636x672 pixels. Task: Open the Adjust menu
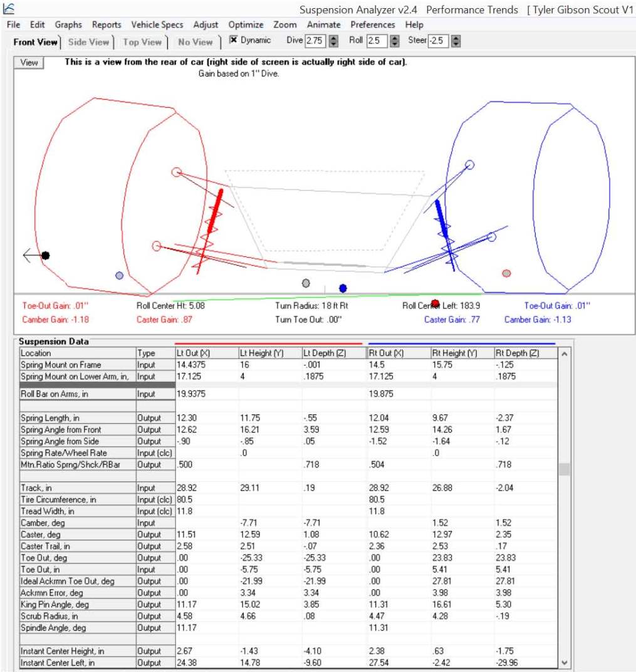tap(206, 24)
